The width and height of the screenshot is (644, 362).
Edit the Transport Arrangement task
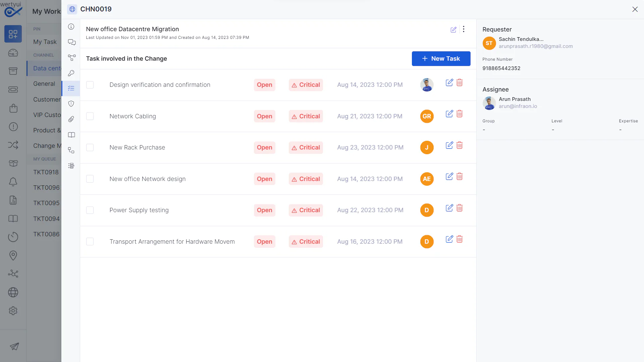449,239
